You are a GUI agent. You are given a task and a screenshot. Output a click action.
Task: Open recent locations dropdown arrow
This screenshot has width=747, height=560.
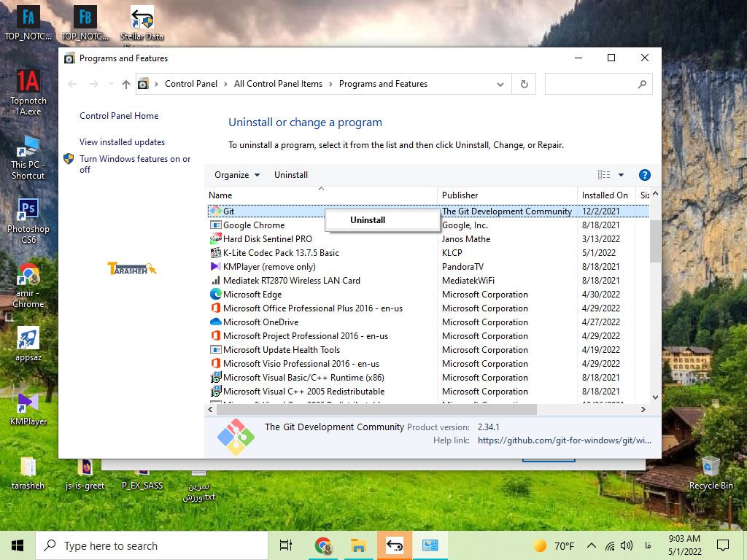pos(111,85)
